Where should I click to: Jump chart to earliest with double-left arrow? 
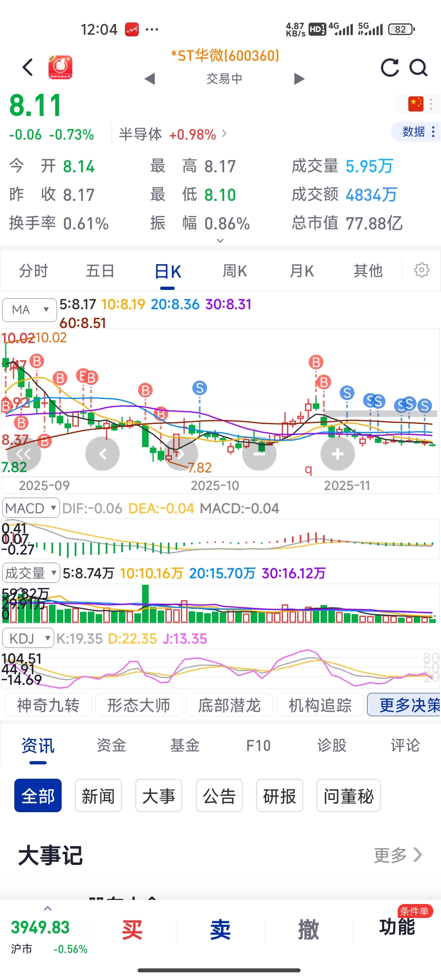coord(24,454)
